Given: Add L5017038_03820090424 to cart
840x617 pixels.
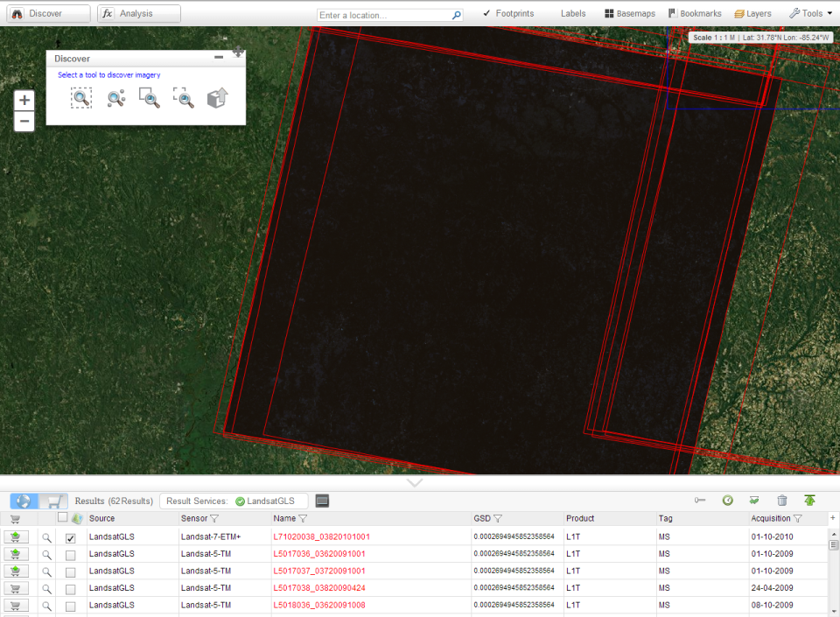Looking at the screenshot, I should point(16,588).
